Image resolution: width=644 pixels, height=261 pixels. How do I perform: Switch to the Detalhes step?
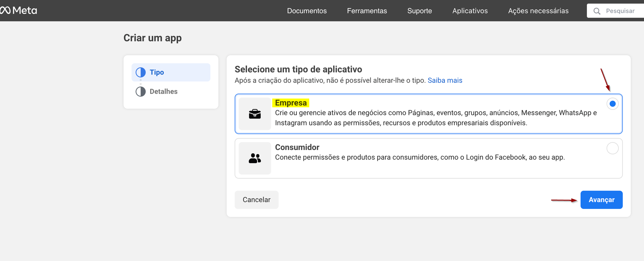[x=163, y=91]
